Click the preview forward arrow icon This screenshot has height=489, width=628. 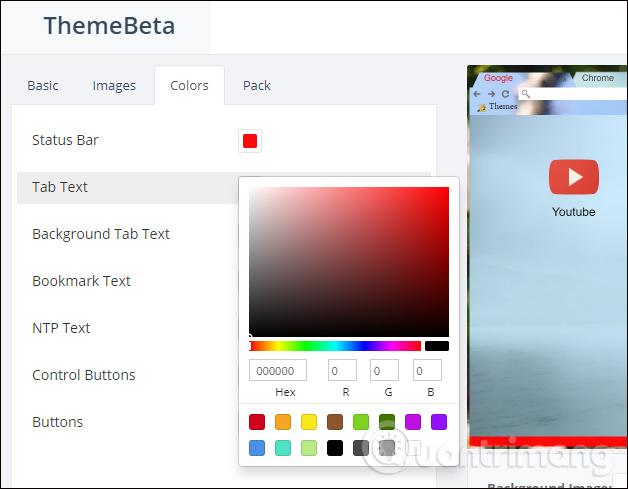click(491, 94)
